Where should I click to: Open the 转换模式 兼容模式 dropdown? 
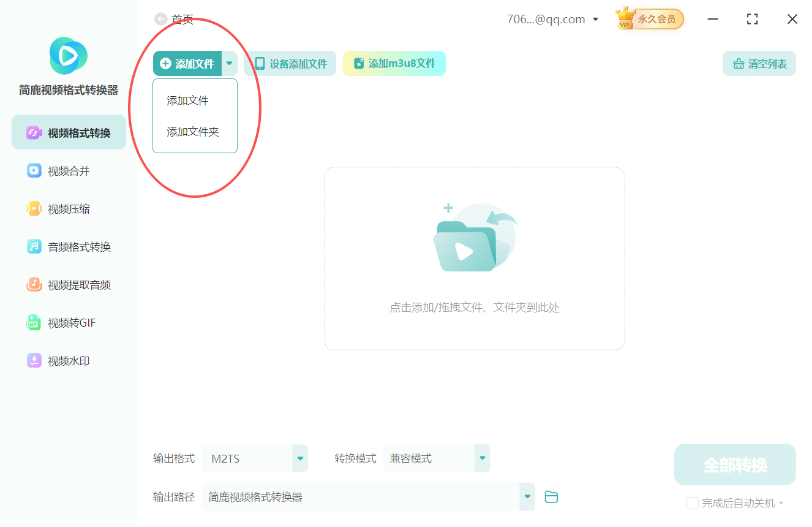click(x=482, y=458)
